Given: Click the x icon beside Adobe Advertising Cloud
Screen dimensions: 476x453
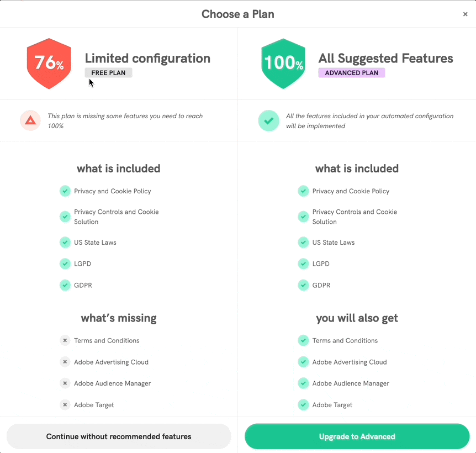Looking at the screenshot, I should click(65, 362).
